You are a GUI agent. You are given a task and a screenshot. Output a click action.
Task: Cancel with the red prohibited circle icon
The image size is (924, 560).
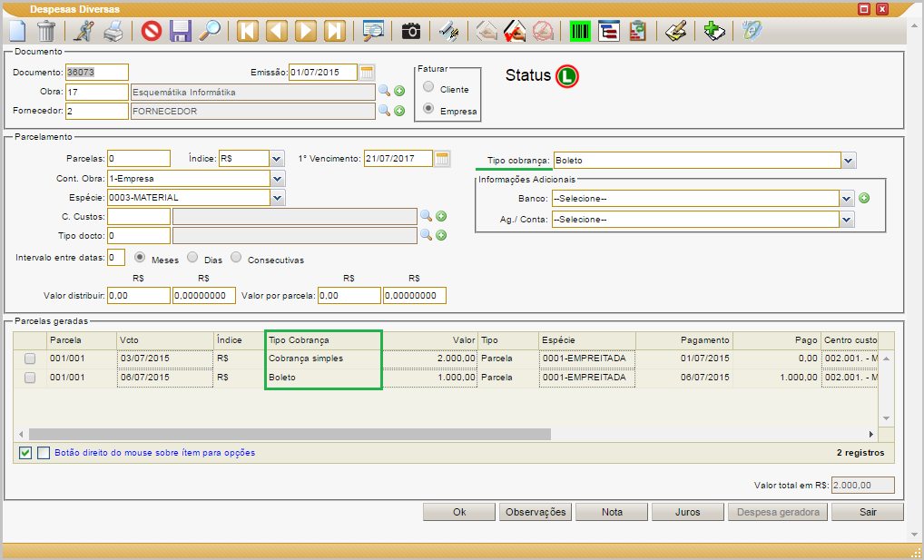[x=152, y=31]
